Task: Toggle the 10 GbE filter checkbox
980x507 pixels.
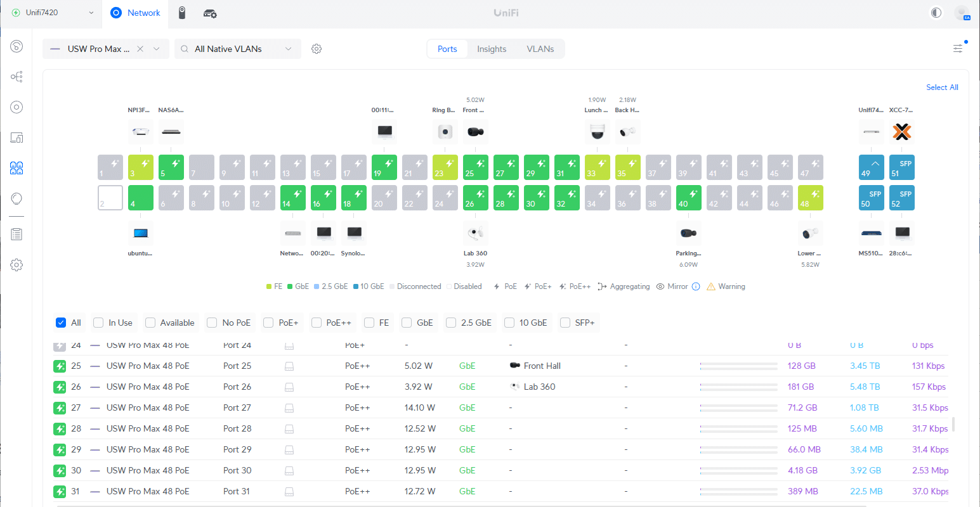Action: coord(509,323)
